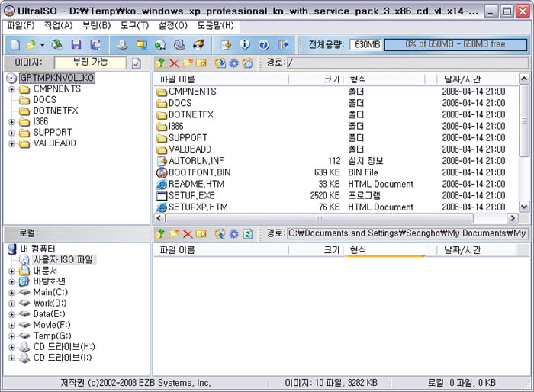Click the Extract icon in image toolbar
This screenshot has height=392, width=534.
[220, 63]
